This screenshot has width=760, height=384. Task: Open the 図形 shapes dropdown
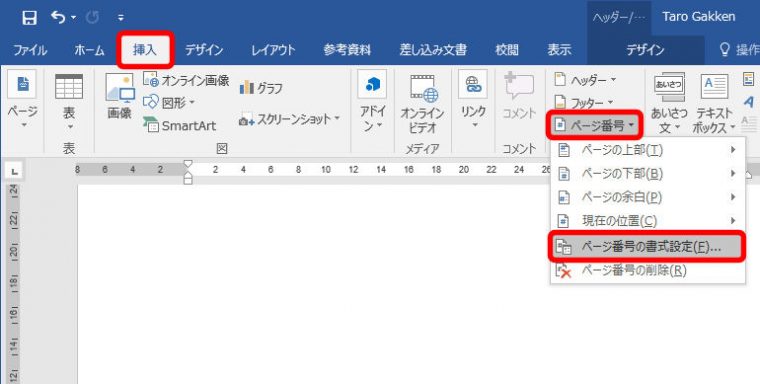169,102
